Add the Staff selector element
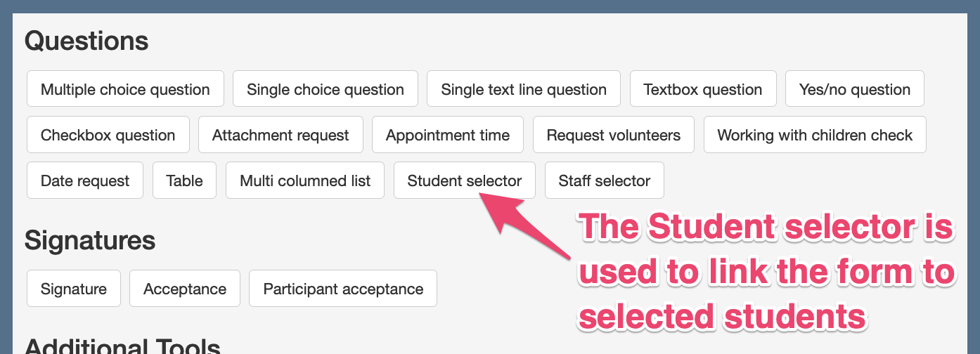The height and width of the screenshot is (354, 980). tap(605, 181)
